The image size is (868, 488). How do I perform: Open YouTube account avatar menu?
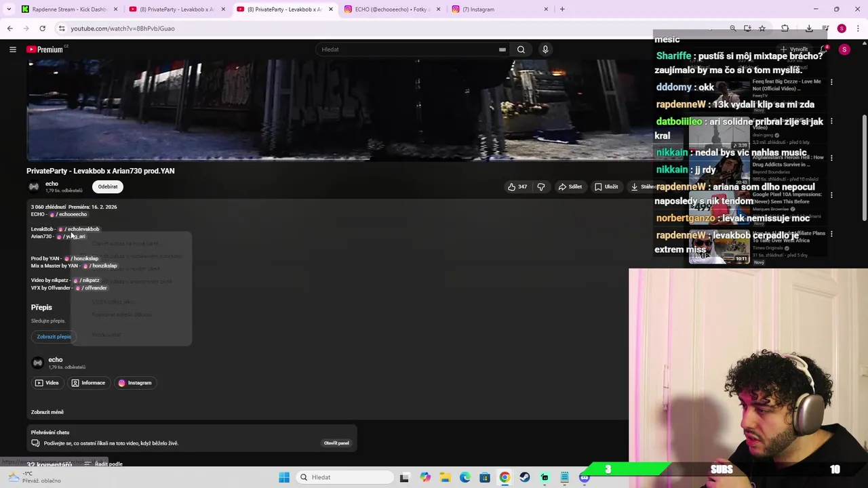[x=844, y=49]
